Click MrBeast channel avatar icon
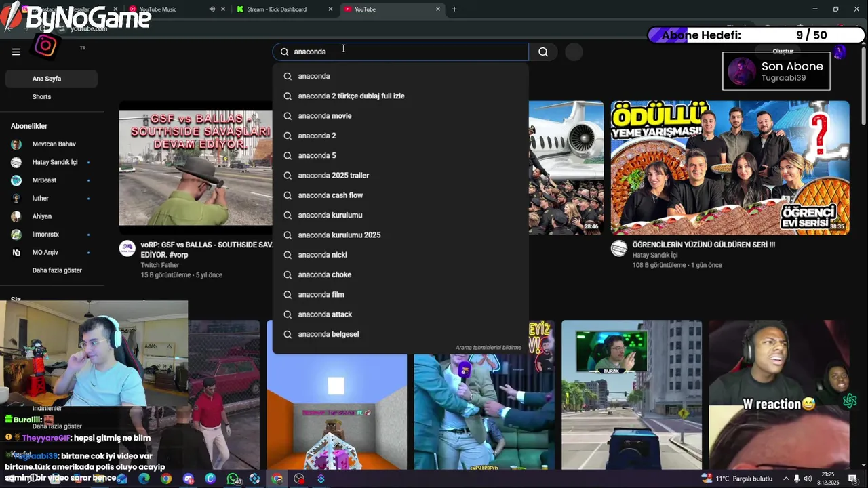This screenshot has width=868, height=488. (x=16, y=180)
